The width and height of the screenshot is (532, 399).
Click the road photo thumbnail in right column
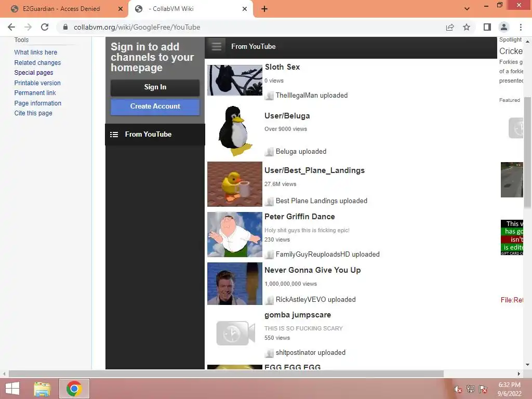pos(512,180)
